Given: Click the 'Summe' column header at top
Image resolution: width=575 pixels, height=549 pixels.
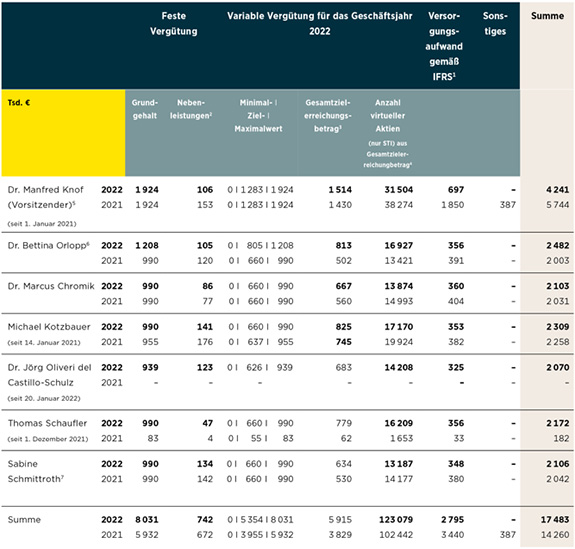Looking at the screenshot, I should [x=547, y=16].
